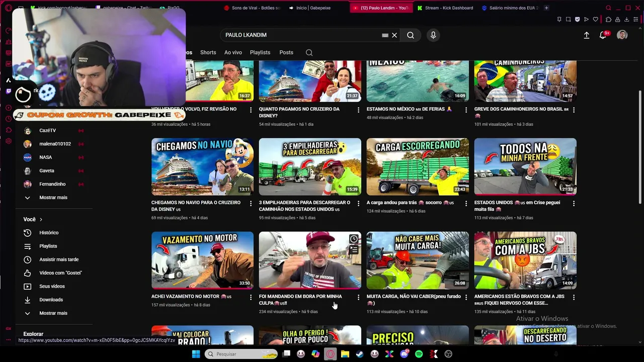Open Opera downloads icon in toolbar
Screen dimensions: 644x362
[x=626, y=20]
